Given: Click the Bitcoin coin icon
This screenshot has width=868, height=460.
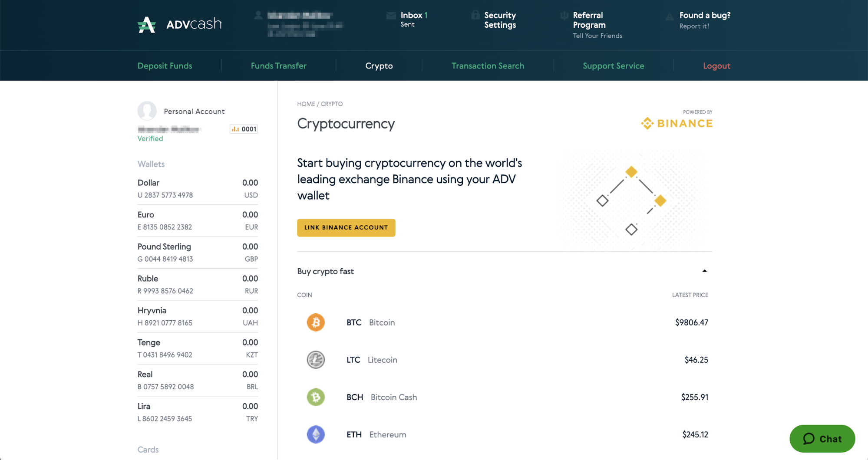Looking at the screenshot, I should point(316,322).
